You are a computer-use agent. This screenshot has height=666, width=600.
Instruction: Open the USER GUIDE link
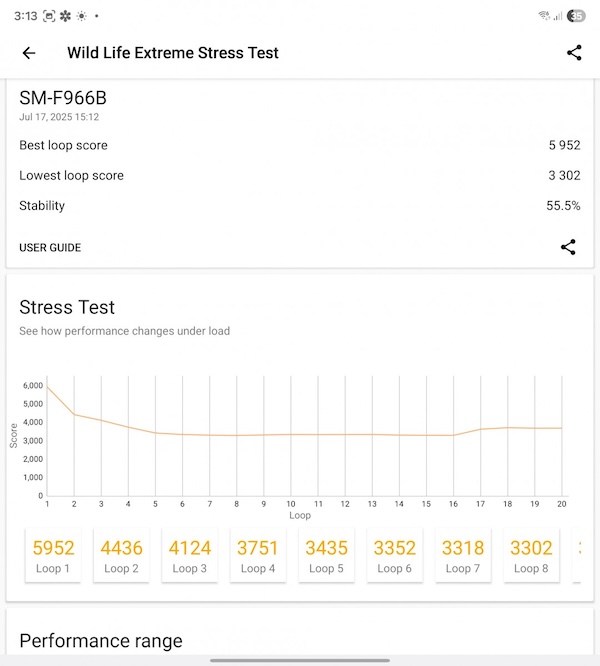point(50,247)
